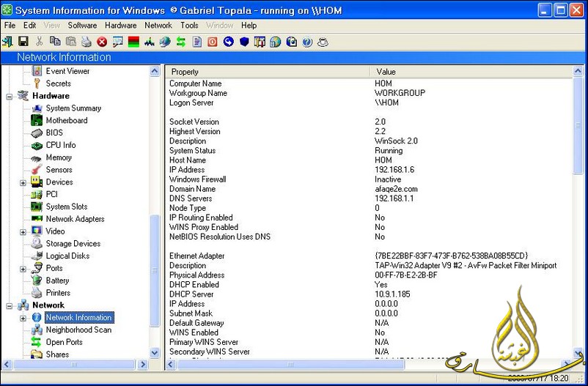588x386 pixels.
Task: Select BIOS in the tree
Action: pyautogui.click(x=54, y=133)
